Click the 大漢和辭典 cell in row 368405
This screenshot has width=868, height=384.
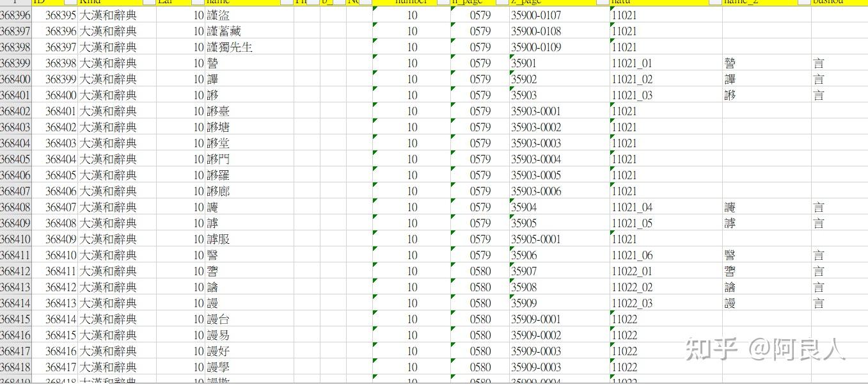point(116,159)
